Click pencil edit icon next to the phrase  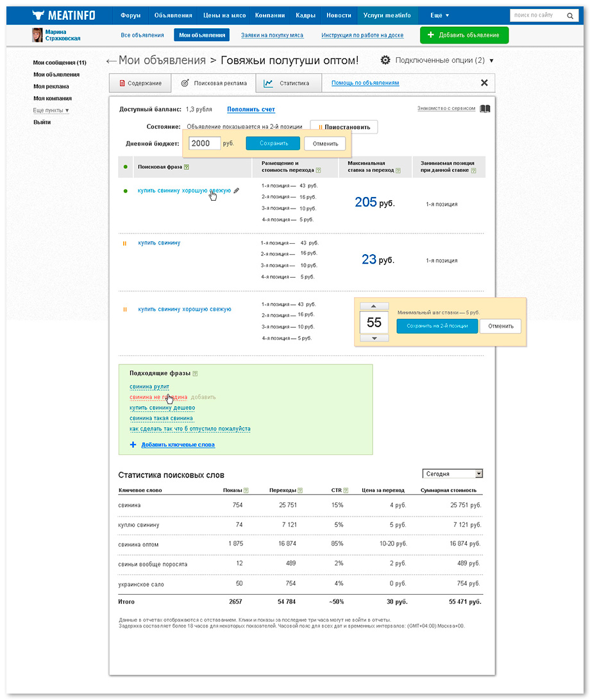(x=237, y=191)
